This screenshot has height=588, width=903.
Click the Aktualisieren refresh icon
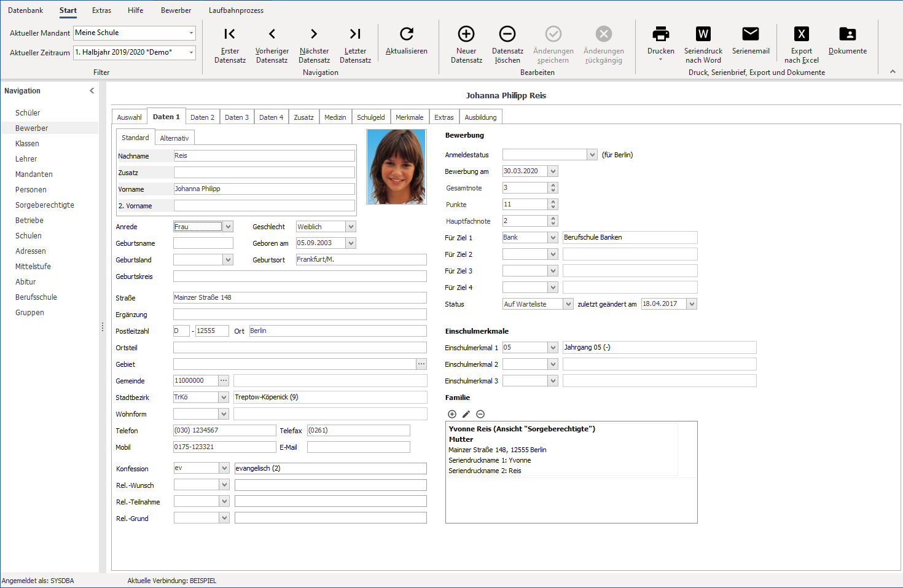pos(406,34)
